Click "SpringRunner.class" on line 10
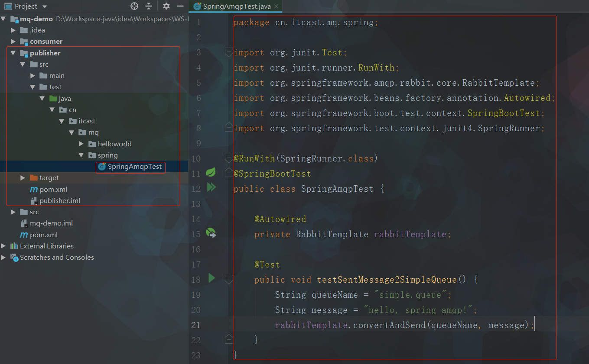This screenshot has height=364, width=589. coord(327,158)
